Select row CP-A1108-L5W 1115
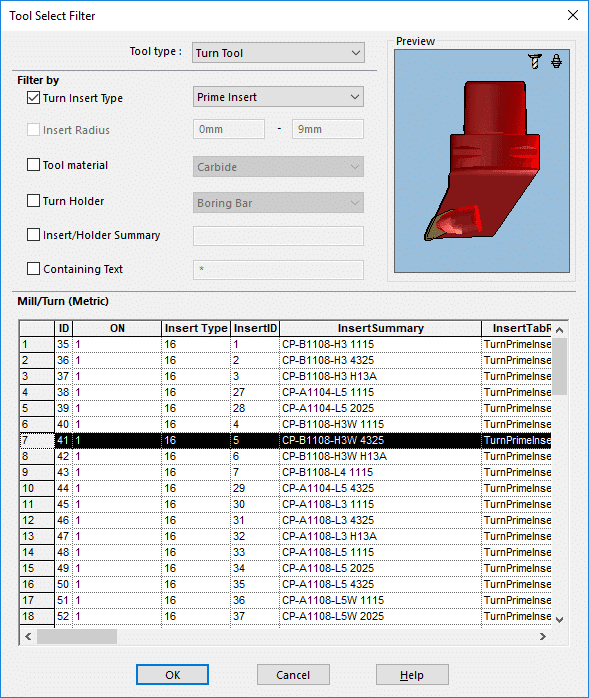Screen dimensions: 589x698 285,601
